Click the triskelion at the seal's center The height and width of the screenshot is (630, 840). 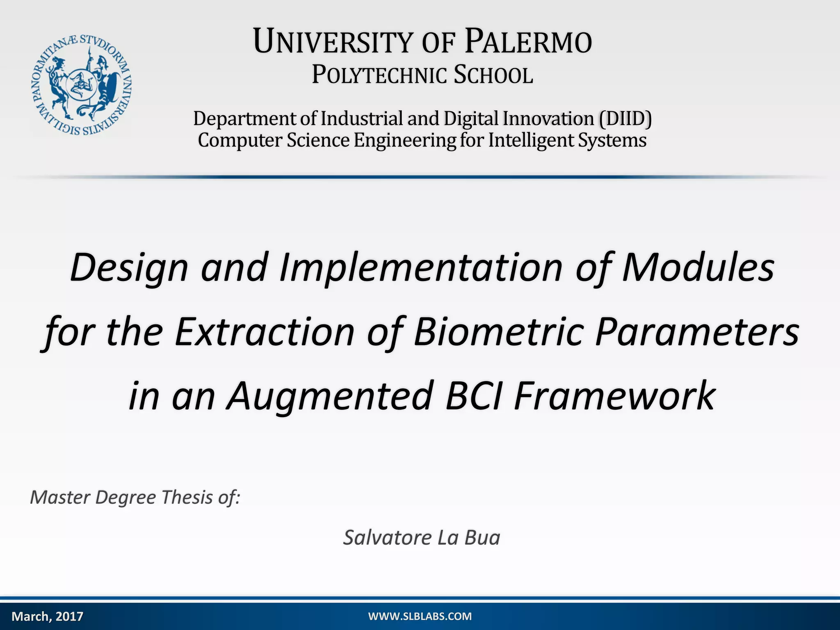tap(81, 85)
